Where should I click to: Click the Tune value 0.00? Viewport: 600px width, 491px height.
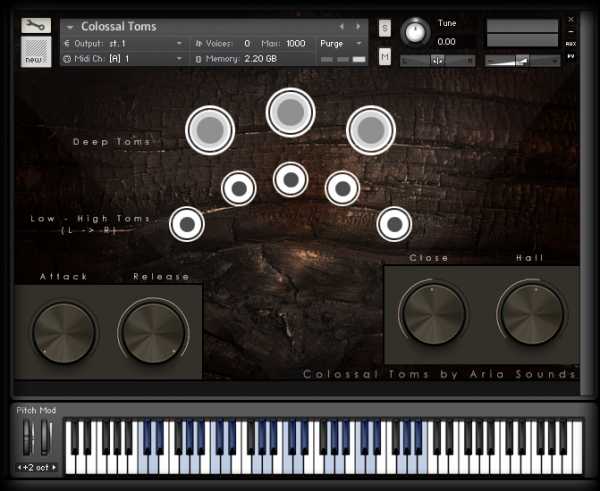[446, 41]
